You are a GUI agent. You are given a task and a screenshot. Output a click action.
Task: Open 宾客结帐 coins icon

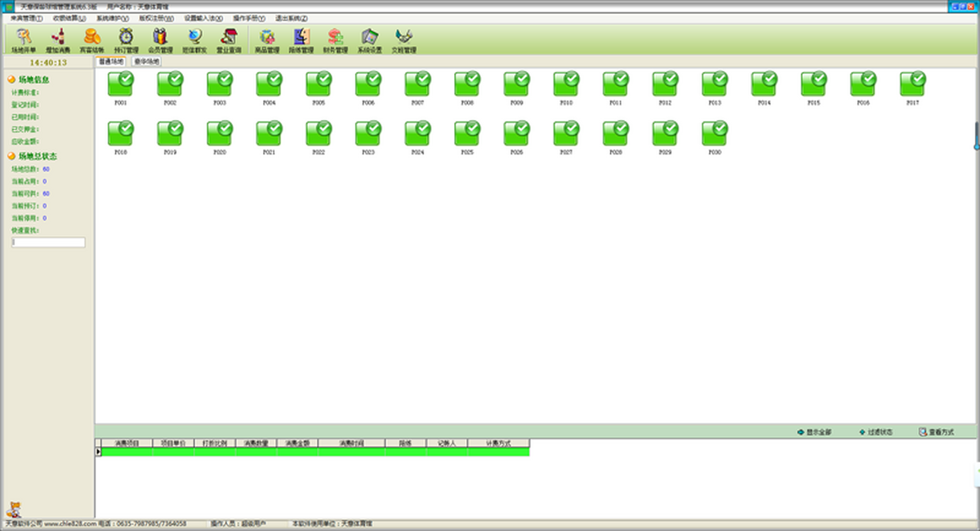91,40
